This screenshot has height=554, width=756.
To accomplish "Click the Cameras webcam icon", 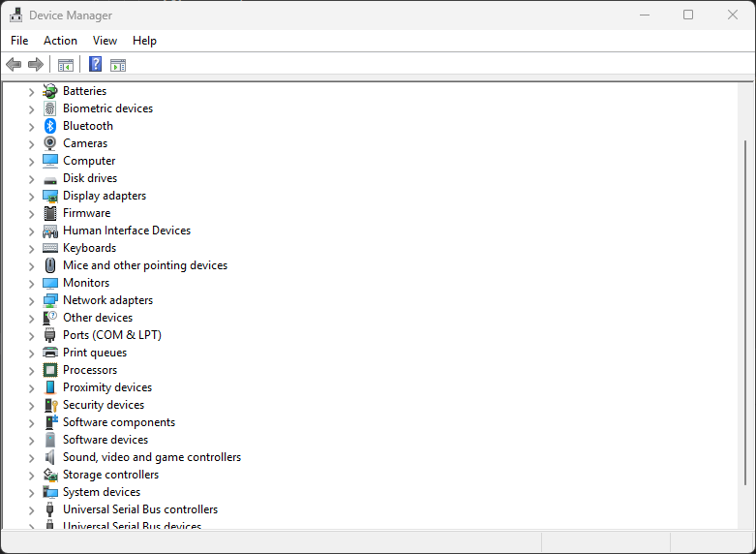I will (x=50, y=142).
